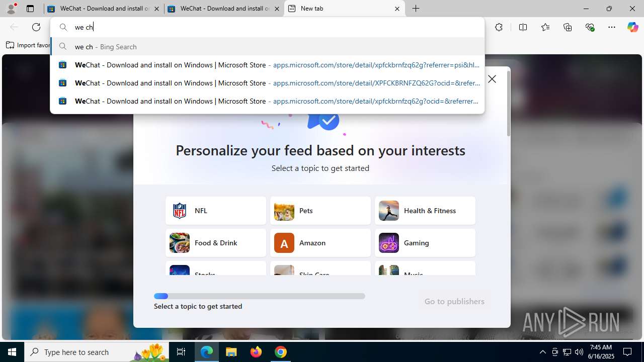Toggle Split screen icon
Image resolution: width=644 pixels, height=362 pixels.
[x=523, y=27]
